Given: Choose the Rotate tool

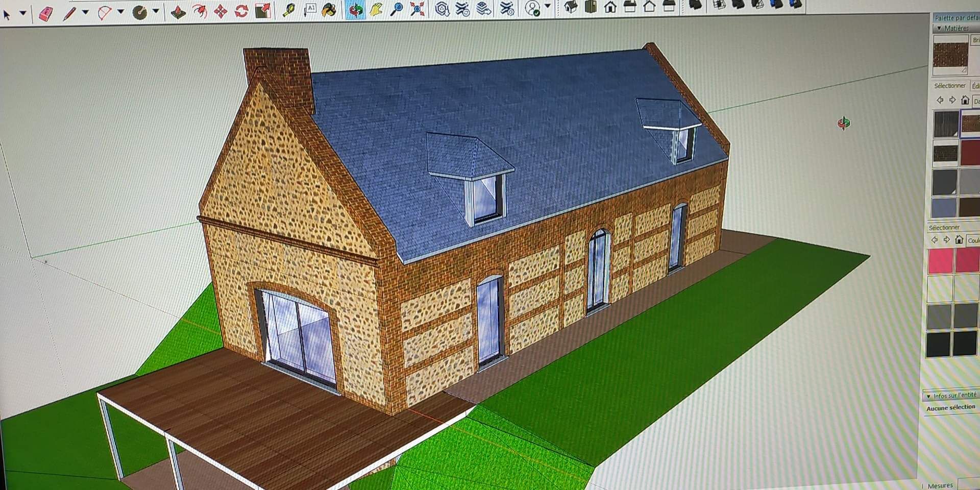Looking at the screenshot, I should (x=241, y=11).
